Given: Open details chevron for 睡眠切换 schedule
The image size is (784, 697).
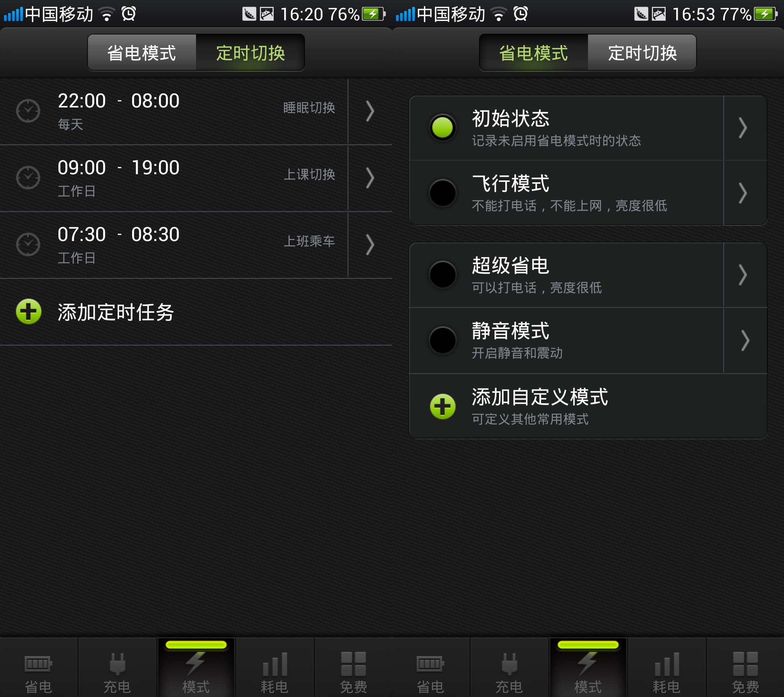Looking at the screenshot, I should coord(370,111).
